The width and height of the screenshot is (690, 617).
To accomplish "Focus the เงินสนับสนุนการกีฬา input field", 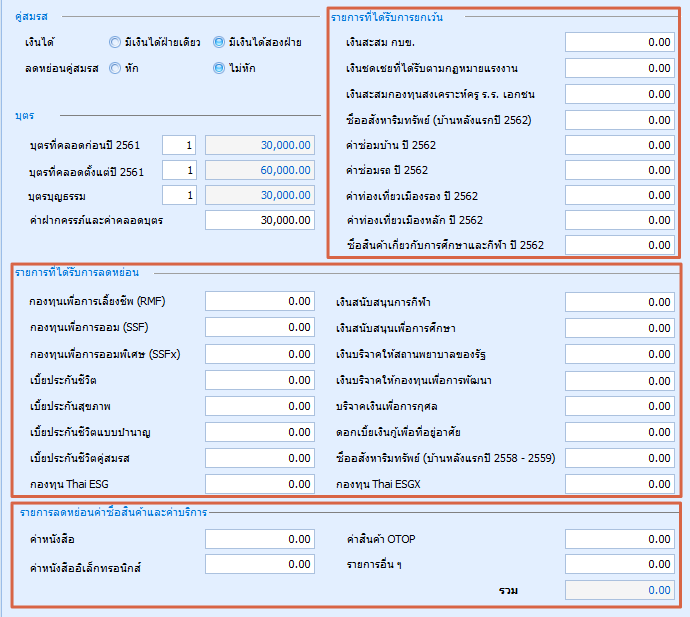I will pyautogui.click(x=620, y=301).
